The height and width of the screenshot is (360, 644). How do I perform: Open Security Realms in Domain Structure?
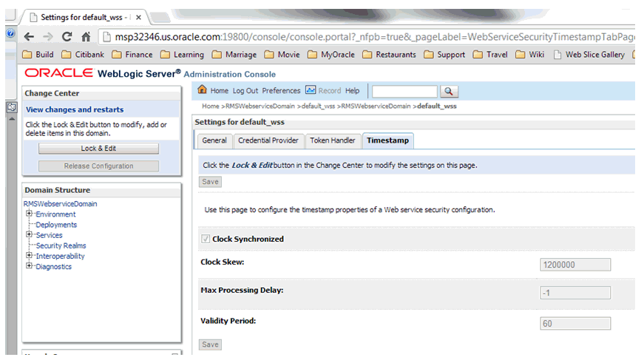(61, 246)
